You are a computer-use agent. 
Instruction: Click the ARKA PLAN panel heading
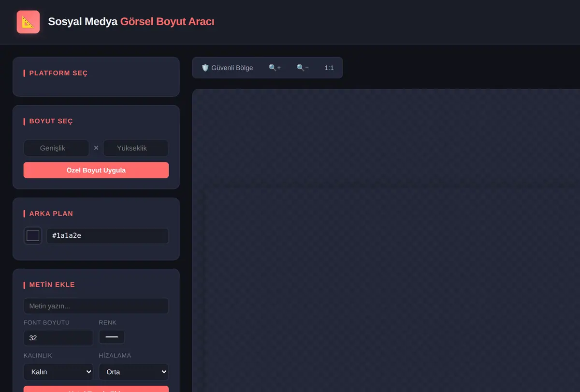coord(51,214)
